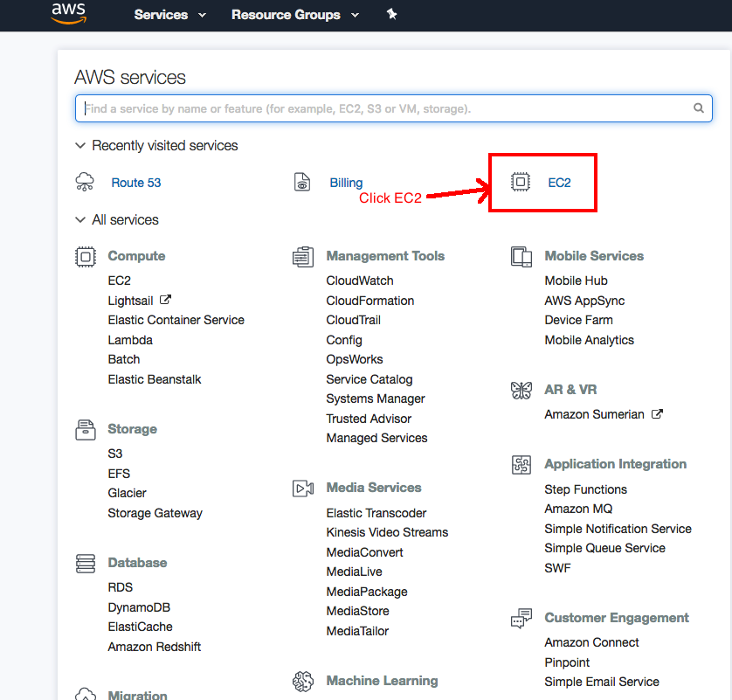The height and width of the screenshot is (700, 732).
Task: Open EFS under Storage
Action: pos(119,474)
